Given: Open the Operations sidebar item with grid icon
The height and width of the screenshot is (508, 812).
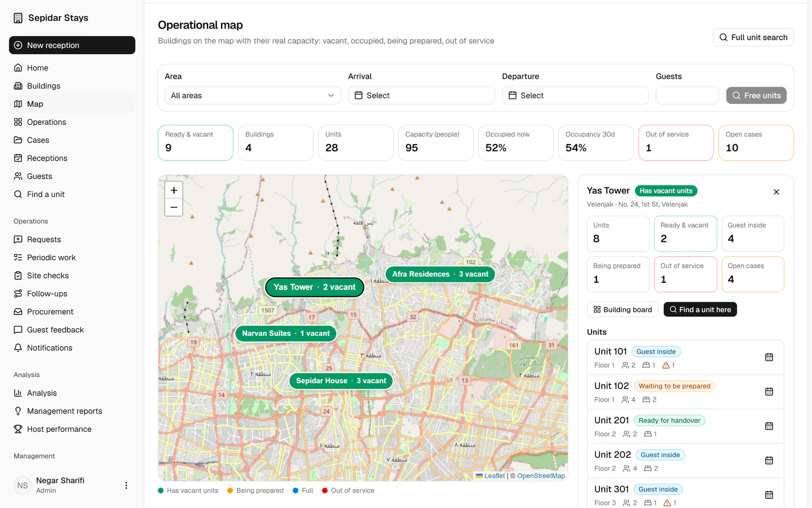Looking at the screenshot, I should tap(72, 122).
